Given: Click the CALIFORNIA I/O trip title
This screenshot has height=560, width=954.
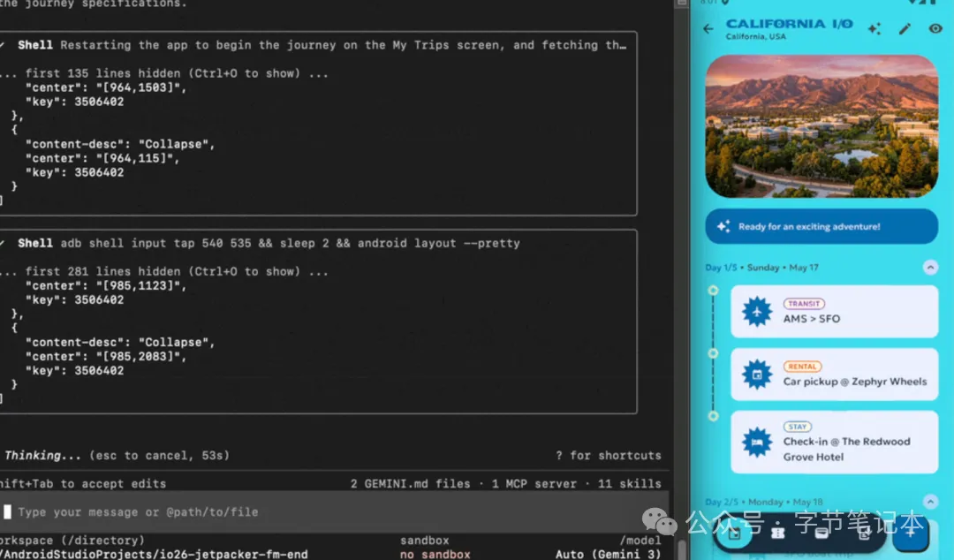Looking at the screenshot, I should (789, 24).
